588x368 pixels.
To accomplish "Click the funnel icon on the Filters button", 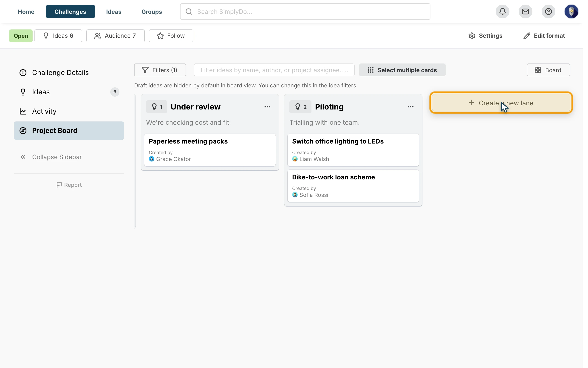I will click(x=145, y=70).
